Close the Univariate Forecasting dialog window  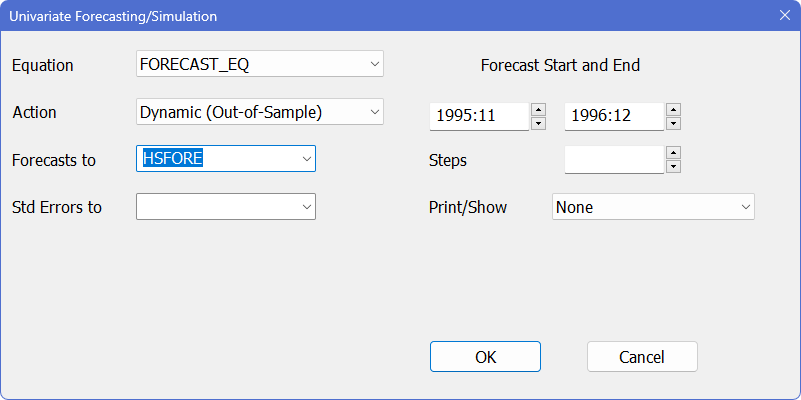point(784,16)
